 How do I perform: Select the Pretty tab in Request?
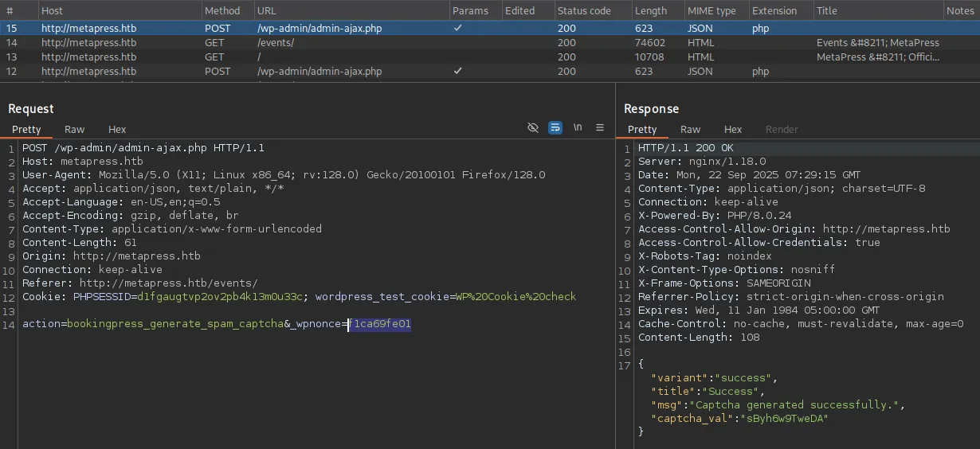(x=26, y=130)
